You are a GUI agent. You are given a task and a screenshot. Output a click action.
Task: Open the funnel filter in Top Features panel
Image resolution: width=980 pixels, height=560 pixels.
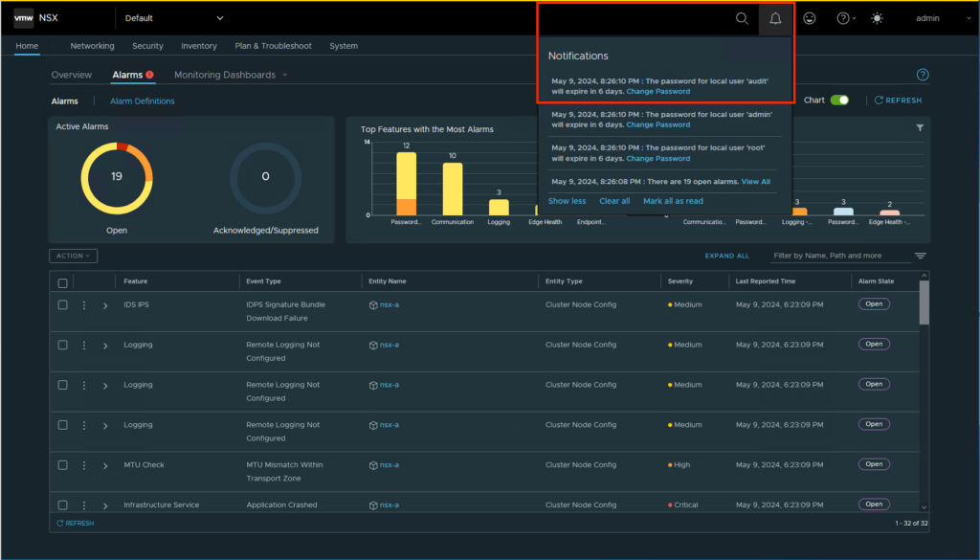920,127
